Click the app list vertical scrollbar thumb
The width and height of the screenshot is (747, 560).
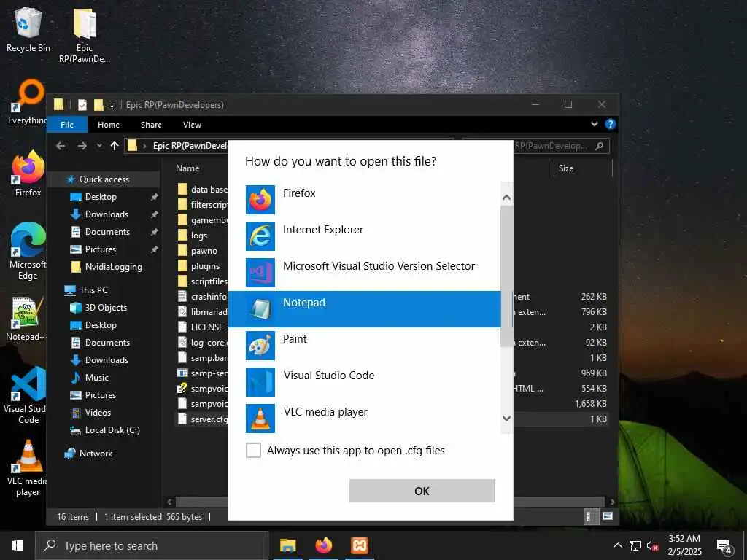pos(507,276)
